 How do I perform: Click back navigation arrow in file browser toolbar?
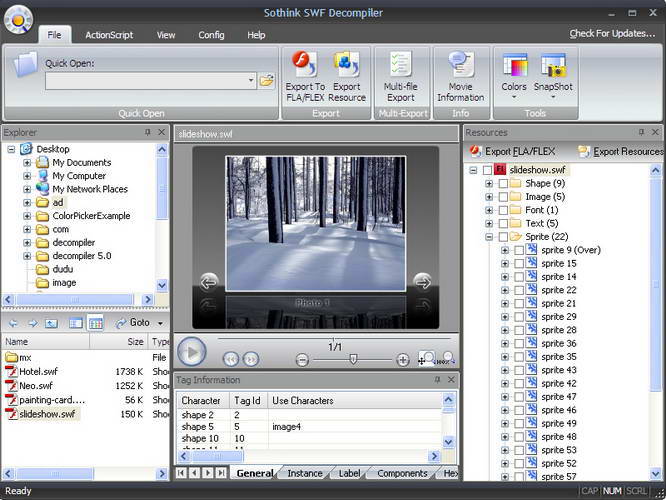(x=13, y=323)
